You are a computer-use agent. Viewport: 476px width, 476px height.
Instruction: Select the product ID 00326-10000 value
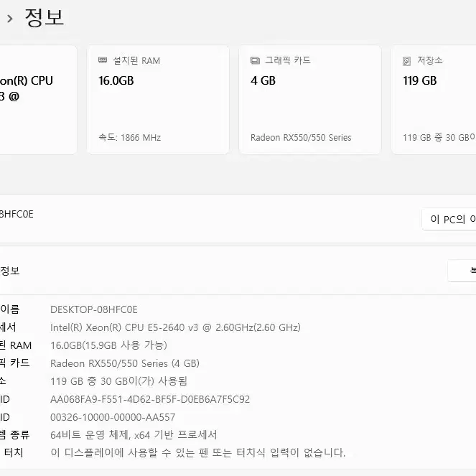113,417
